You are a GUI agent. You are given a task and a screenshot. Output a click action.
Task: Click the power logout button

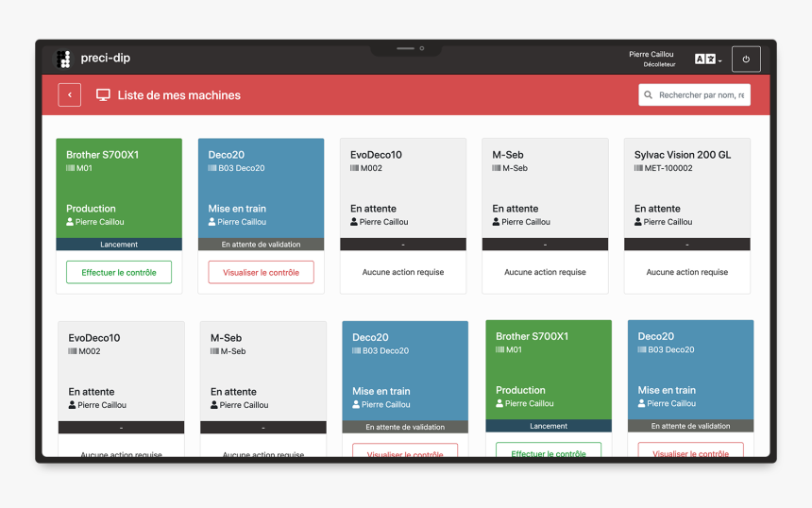click(746, 59)
